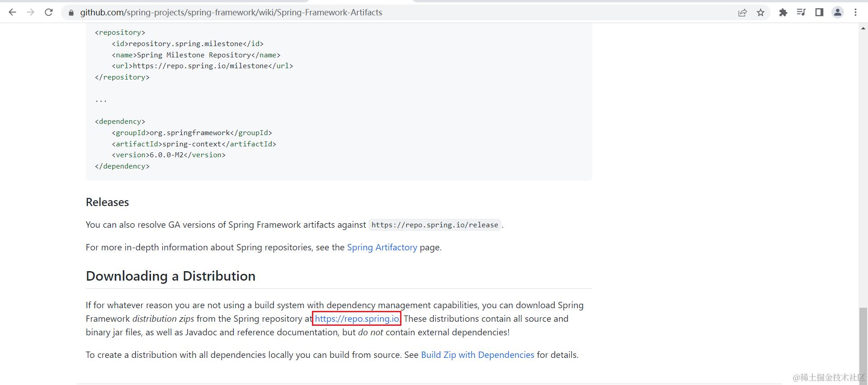The image size is (868, 385).
Task: Click the Releases heading
Action: click(x=107, y=202)
